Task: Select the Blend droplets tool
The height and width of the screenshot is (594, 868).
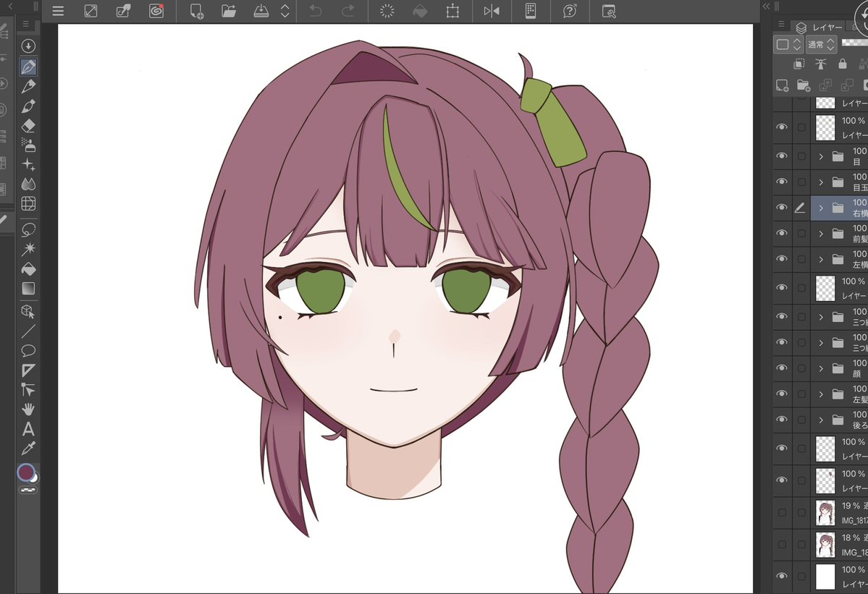Action: [x=28, y=184]
